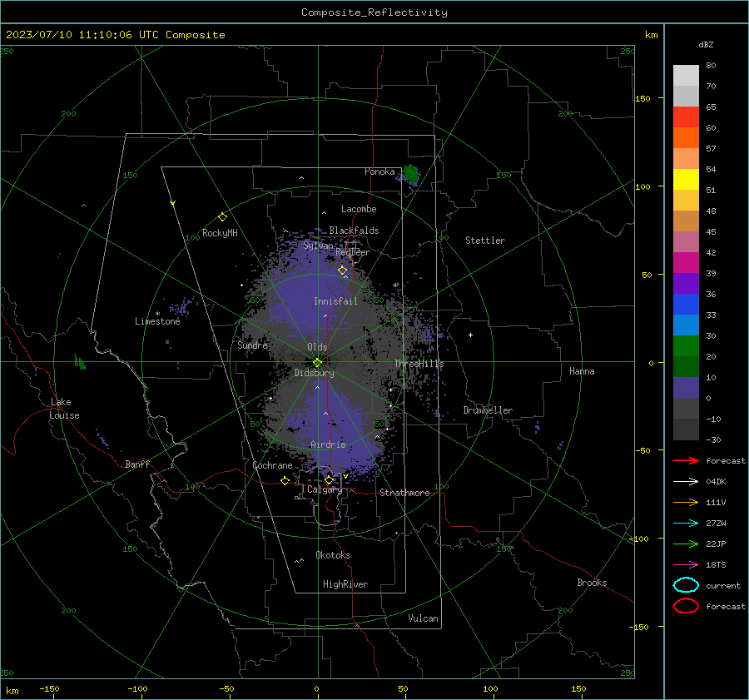Click the yellow diamond marker near Cochrane
This screenshot has height=700, width=749.
click(285, 480)
